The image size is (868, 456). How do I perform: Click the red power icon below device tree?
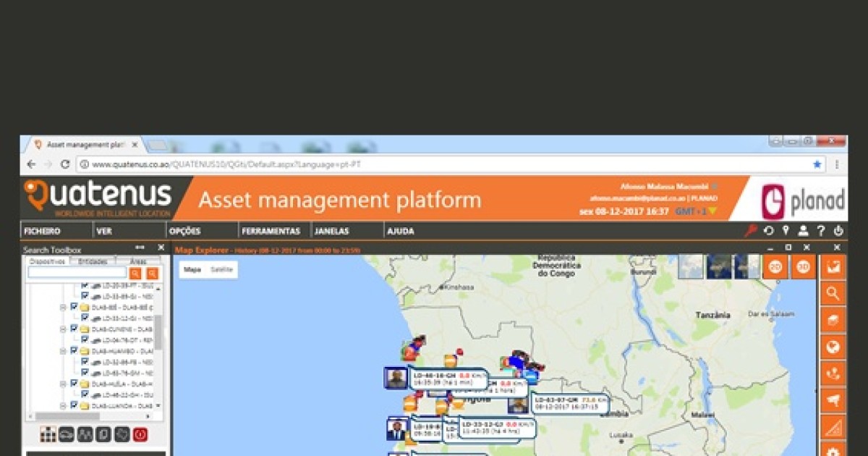(x=140, y=434)
